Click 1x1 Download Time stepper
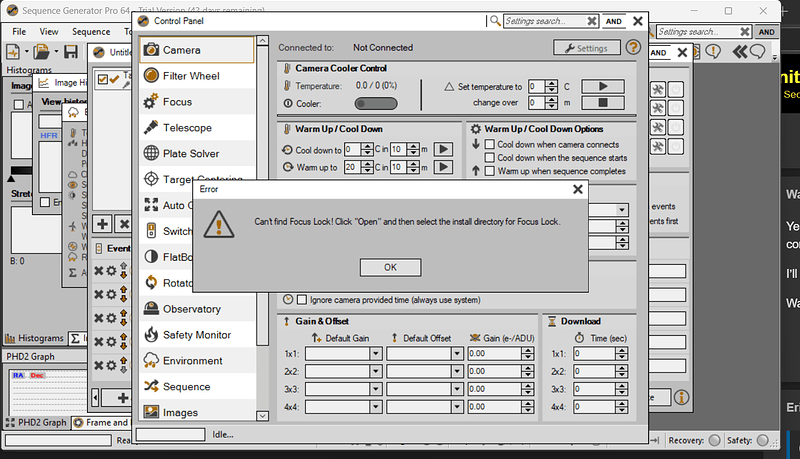The height and width of the screenshot is (459, 800). [621, 353]
